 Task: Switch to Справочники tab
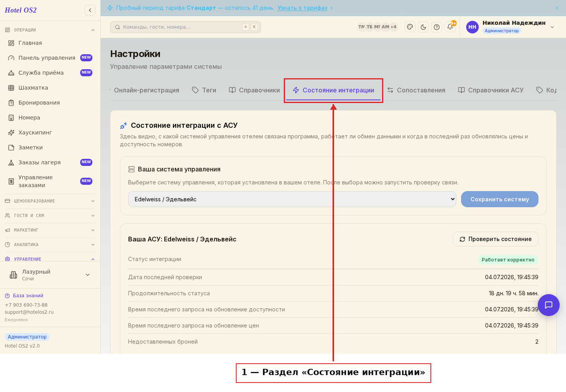coord(254,90)
